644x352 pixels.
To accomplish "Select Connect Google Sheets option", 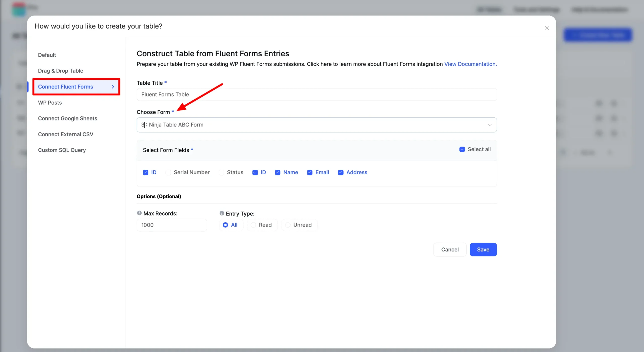I will (x=67, y=118).
